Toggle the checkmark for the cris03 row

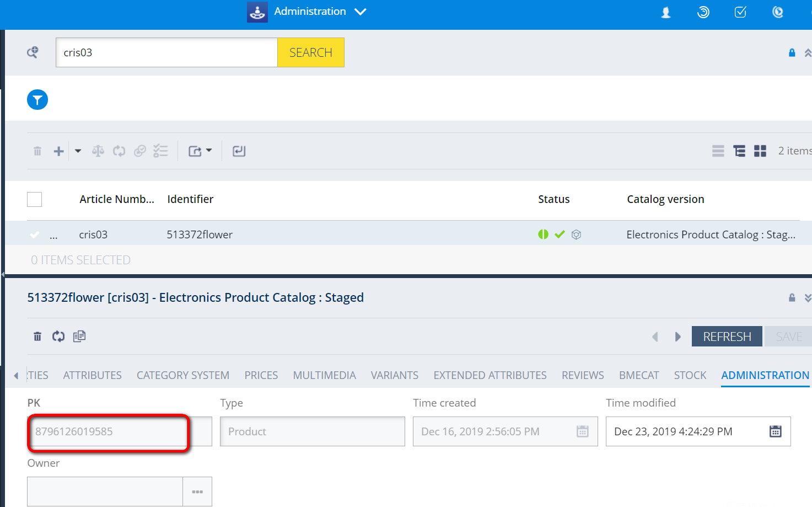tap(35, 234)
